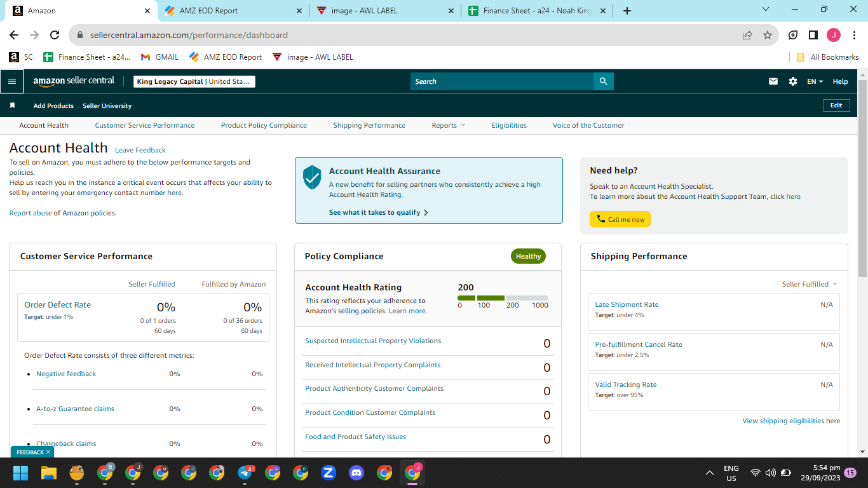
Task: Open the Order Defect Rate link
Action: point(57,304)
